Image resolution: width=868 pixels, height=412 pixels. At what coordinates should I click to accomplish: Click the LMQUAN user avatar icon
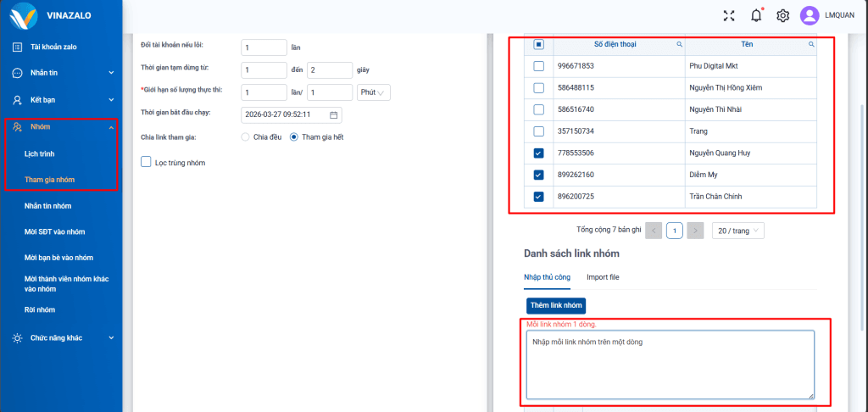pyautogui.click(x=810, y=15)
